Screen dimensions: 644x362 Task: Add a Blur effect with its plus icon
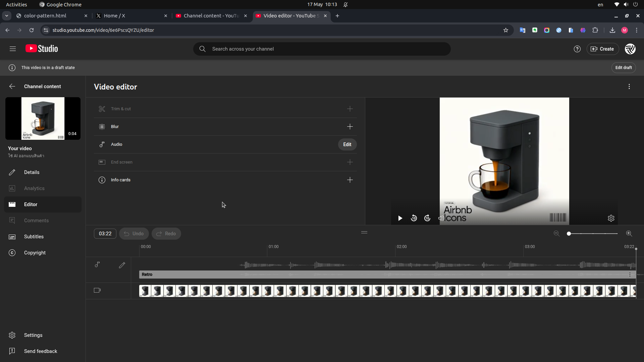pyautogui.click(x=350, y=127)
